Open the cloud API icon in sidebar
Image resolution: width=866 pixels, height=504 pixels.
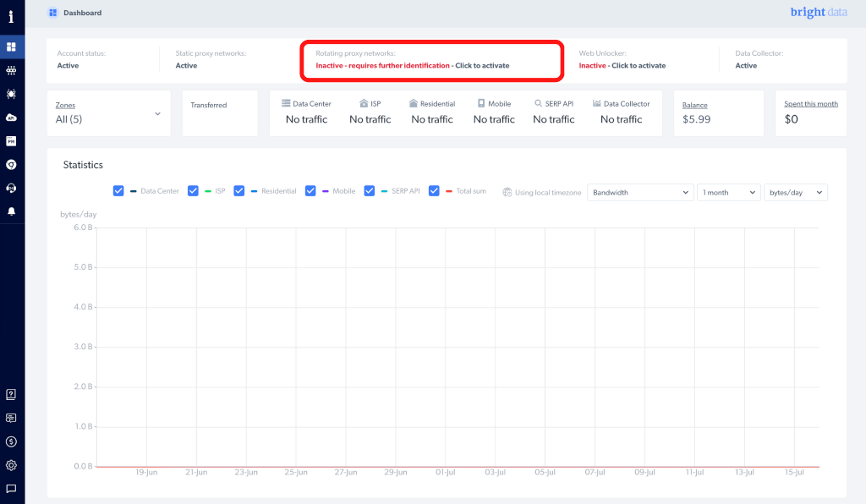coord(11,118)
